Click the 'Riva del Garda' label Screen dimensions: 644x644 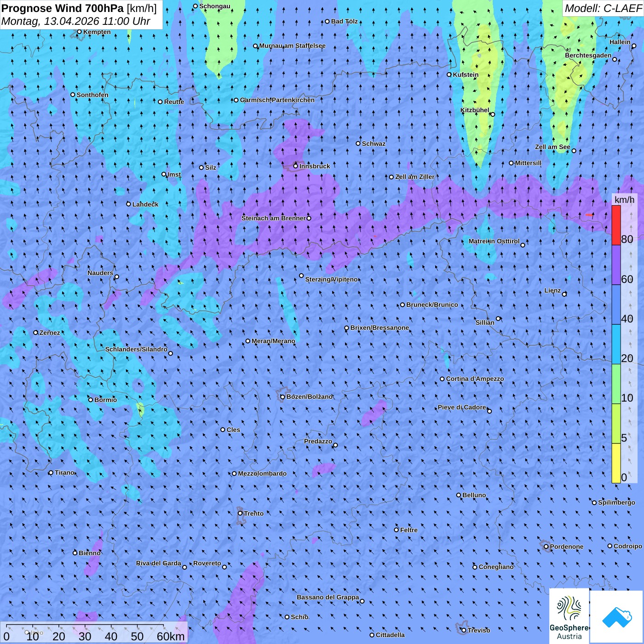pos(159,563)
